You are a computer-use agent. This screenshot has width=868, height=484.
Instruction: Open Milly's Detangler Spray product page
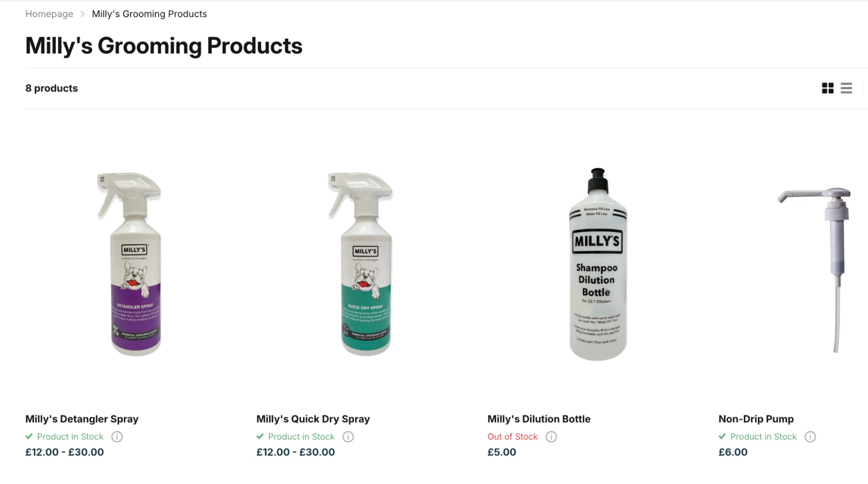(x=82, y=418)
